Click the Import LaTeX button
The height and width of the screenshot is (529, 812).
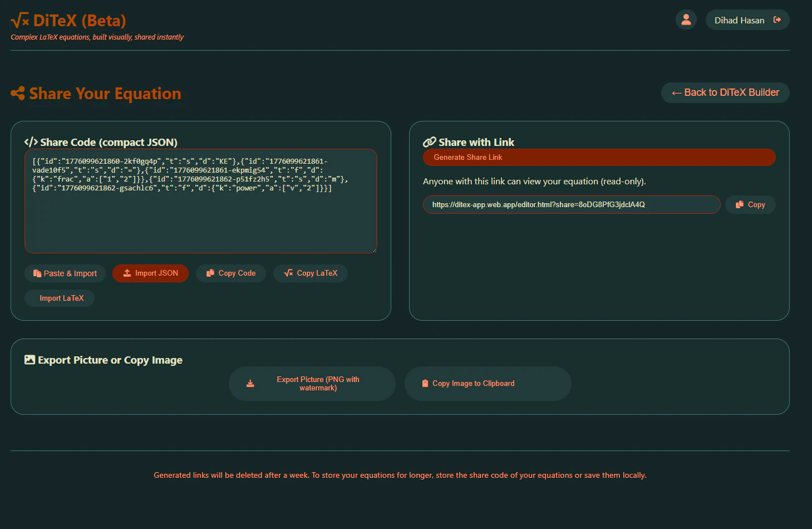coord(59,298)
